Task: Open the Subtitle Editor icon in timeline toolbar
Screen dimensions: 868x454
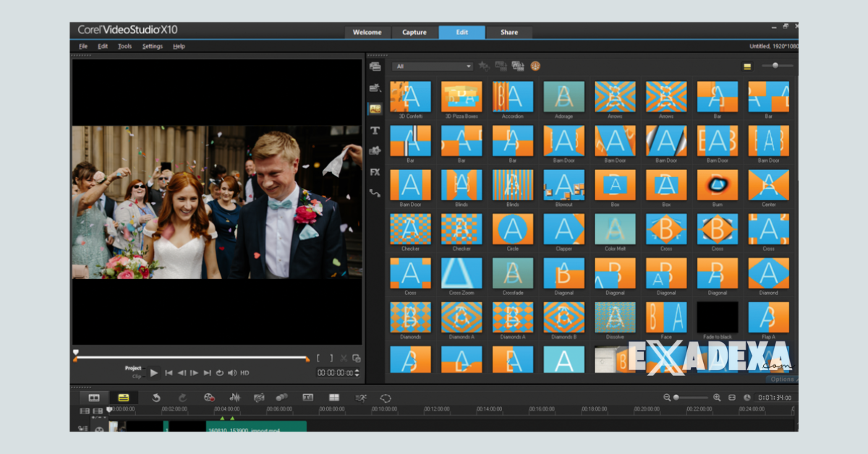Action: (309, 397)
